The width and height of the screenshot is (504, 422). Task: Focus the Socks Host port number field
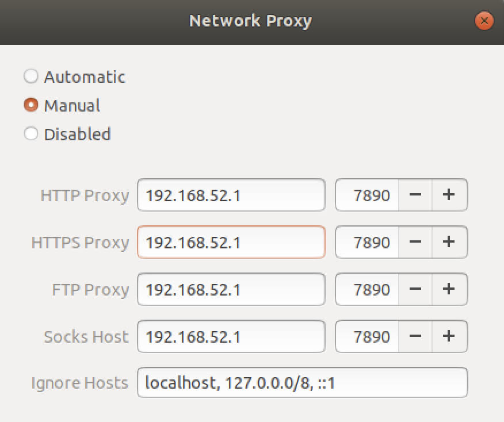point(366,336)
